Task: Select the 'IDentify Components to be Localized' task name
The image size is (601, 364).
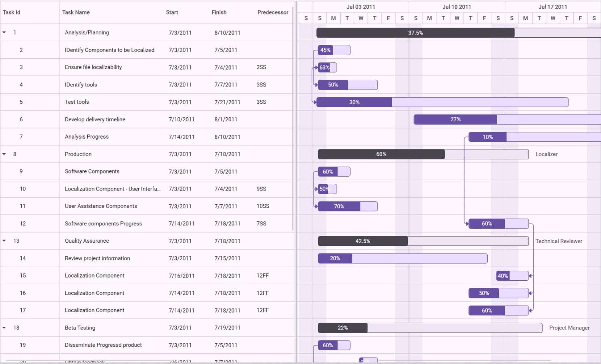Action: pyautogui.click(x=109, y=50)
